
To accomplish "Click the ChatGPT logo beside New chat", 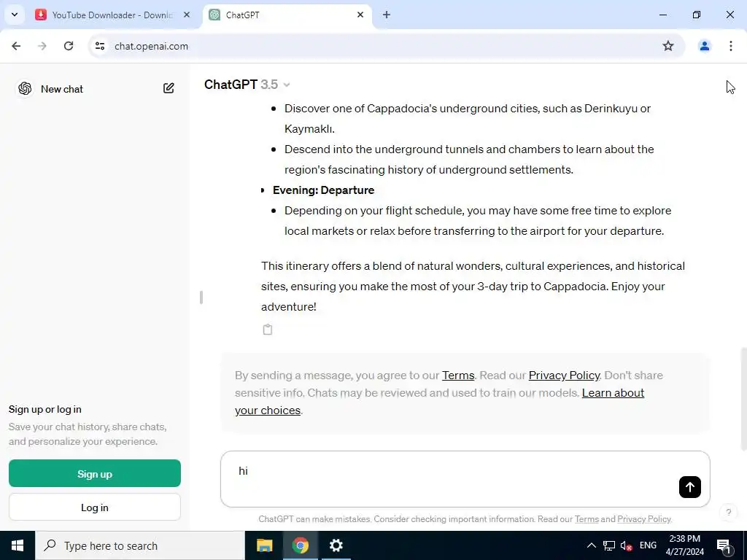I will 25,88.
